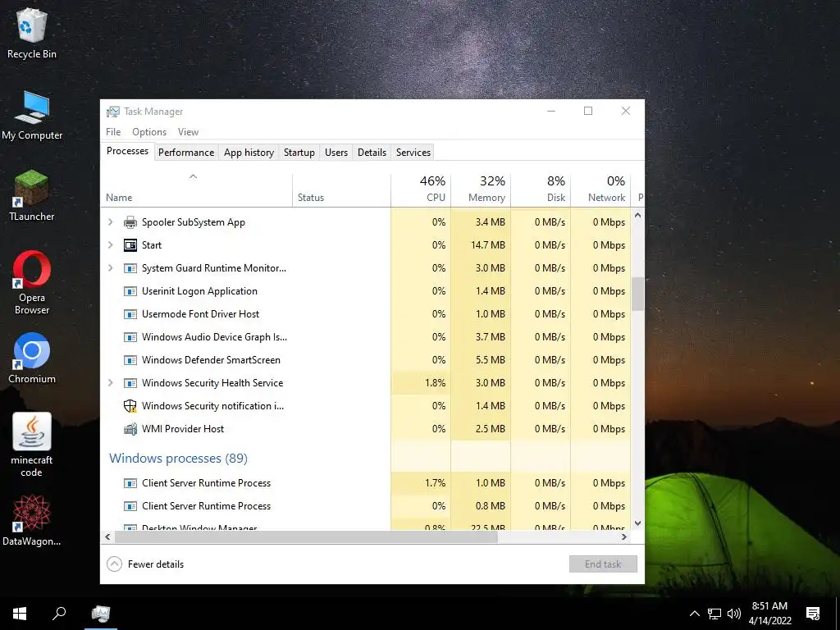Click the Start process icon
Viewport: 840px width, 630px height.
pyautogui.click(x=130, y=245)
